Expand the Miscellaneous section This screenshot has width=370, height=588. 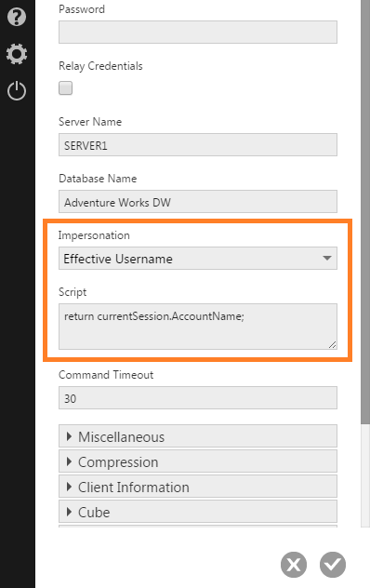click(x=198, y=436)
